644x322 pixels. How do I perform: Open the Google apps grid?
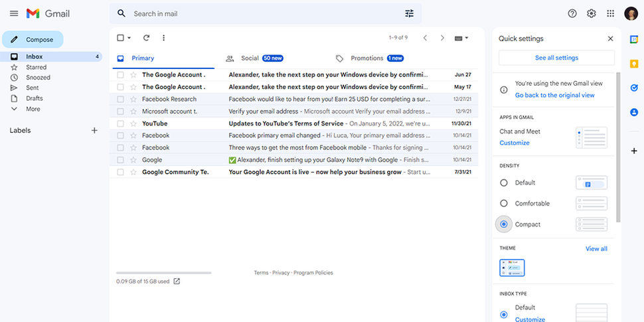(610, 13)
